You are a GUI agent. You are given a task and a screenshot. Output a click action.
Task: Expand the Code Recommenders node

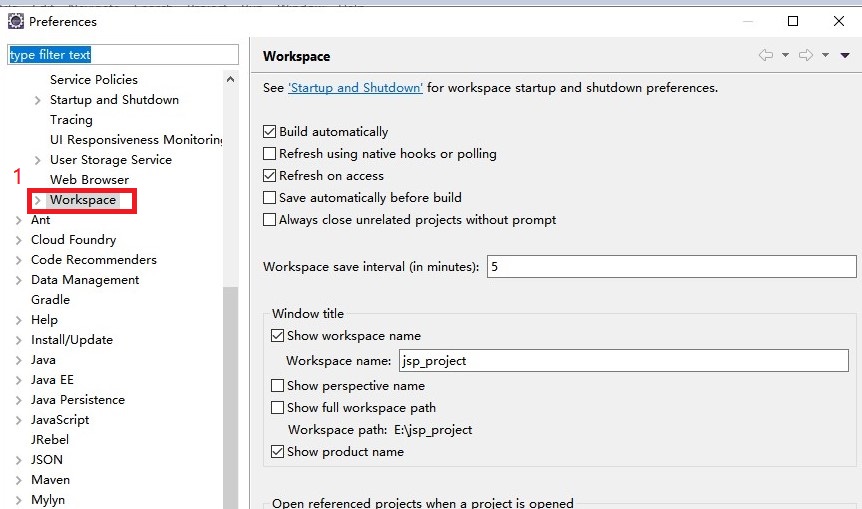19,260
